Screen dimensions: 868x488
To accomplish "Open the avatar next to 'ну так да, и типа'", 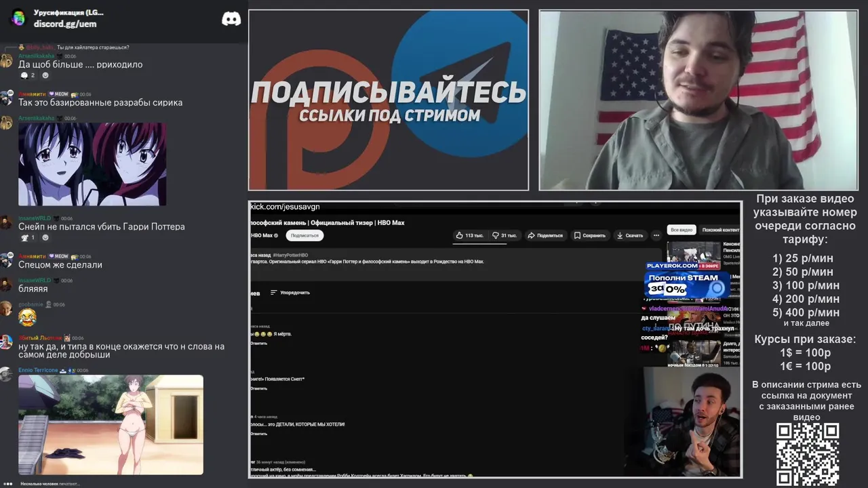I will point(6,342).
